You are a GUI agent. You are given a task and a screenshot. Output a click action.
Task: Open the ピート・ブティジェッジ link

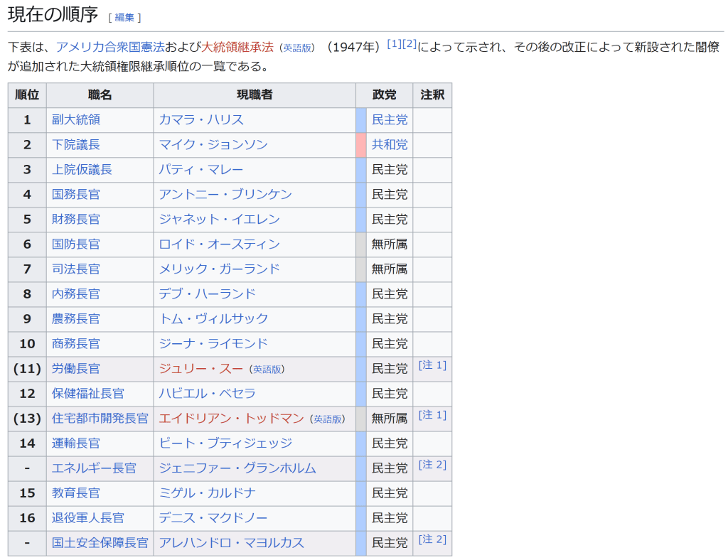225,443
